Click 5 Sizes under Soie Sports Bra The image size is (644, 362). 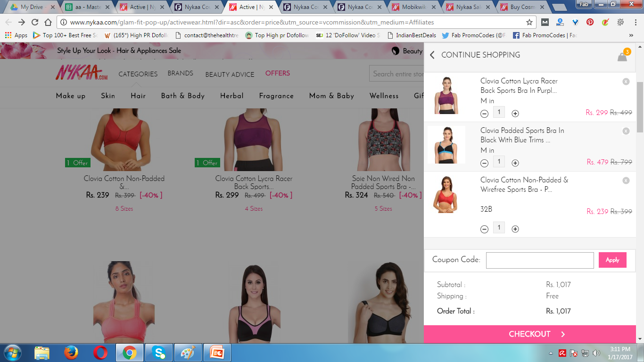[x=383, y=208]
